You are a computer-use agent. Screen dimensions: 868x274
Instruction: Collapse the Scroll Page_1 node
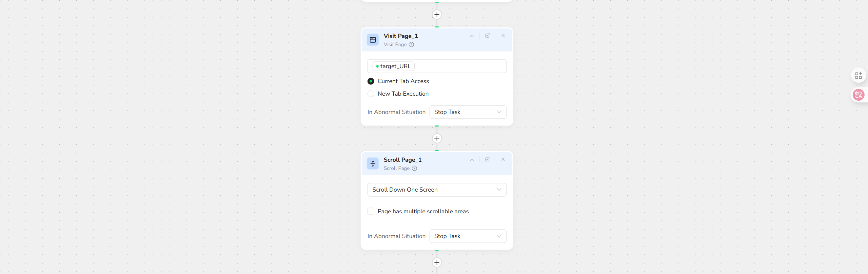point(472,160)
